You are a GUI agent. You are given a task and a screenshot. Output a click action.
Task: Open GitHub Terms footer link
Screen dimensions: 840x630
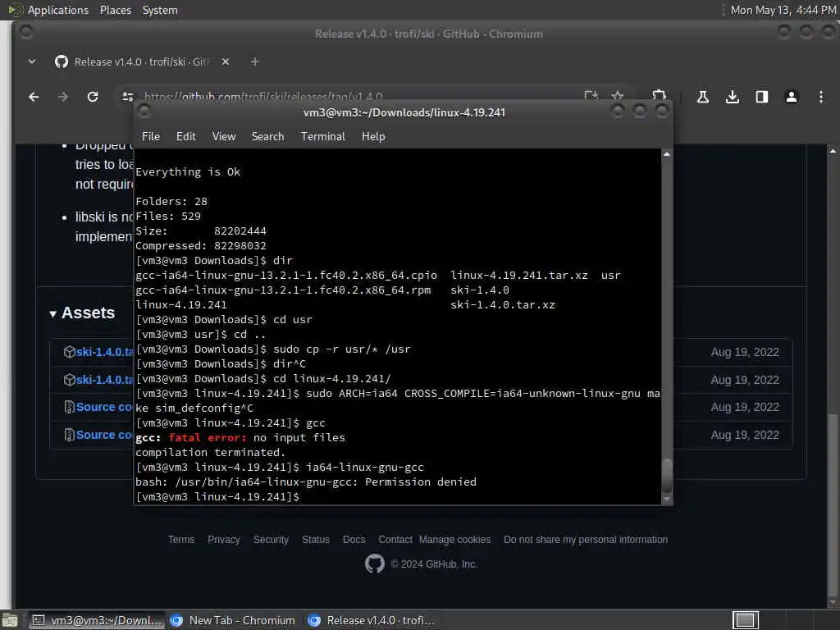[181, 540]
